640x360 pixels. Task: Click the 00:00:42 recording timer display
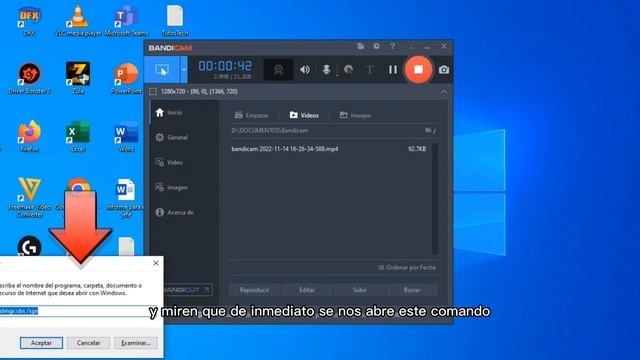(x=225, y=66)
